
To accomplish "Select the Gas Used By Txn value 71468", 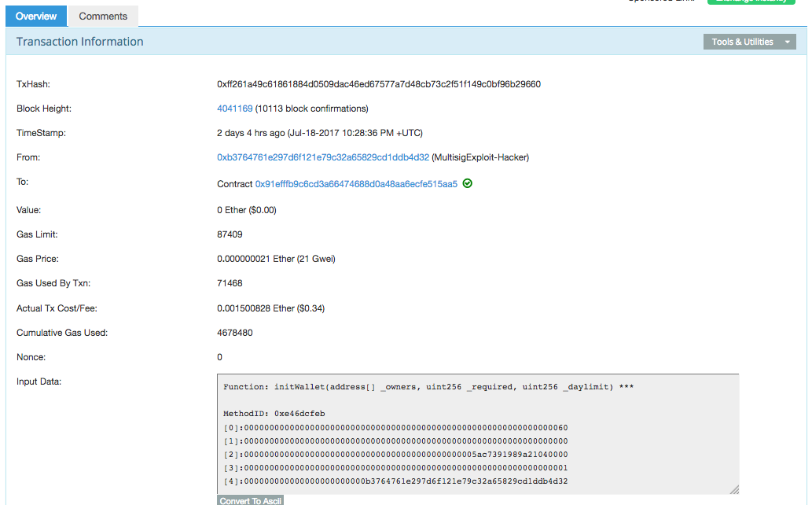I will click(x=230, y=283).
